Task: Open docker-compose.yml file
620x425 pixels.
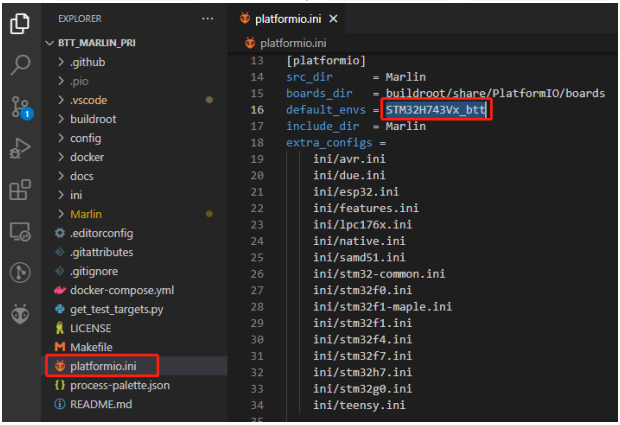Action: pyautogui.click(x=122, y=290)
